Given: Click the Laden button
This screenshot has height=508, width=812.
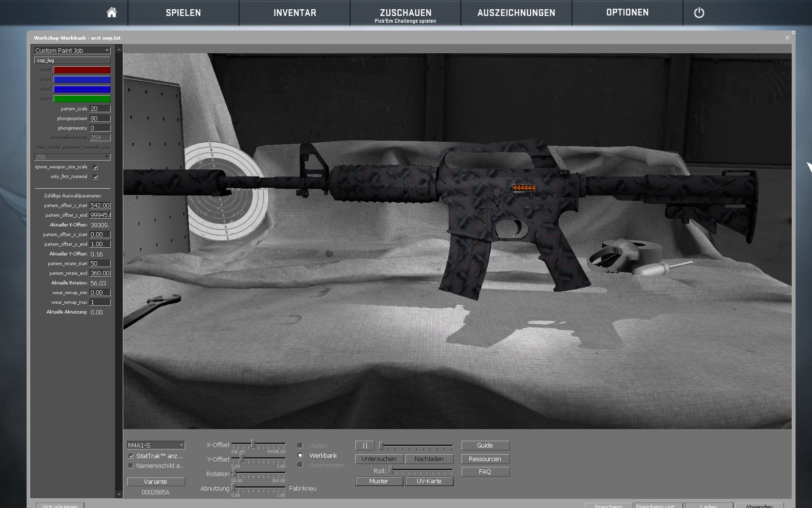Looking at the screenshot, I should pyautogui.click(x=709, y=506).
